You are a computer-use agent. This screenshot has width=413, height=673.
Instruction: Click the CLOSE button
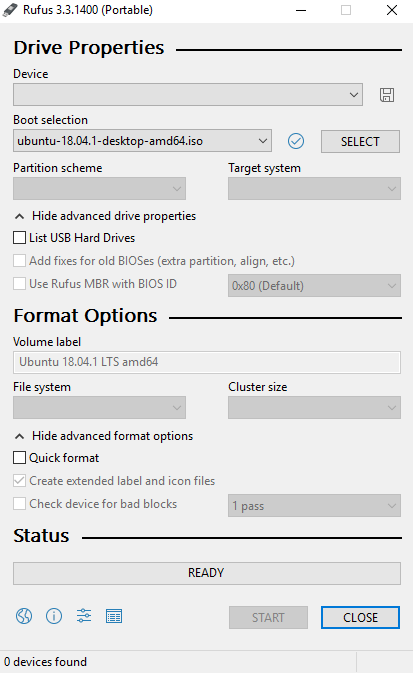click(x=360, y=618)
